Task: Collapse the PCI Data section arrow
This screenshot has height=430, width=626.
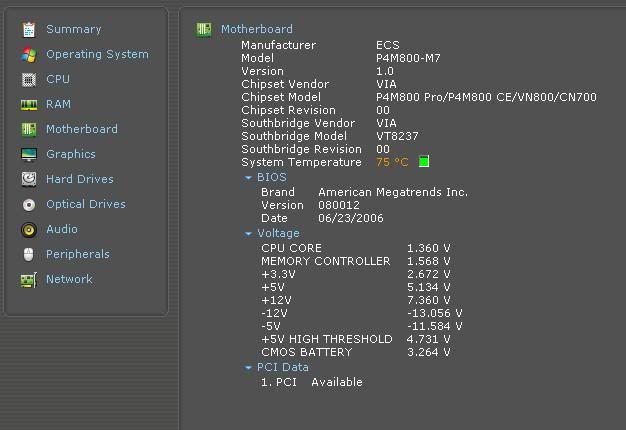Action: coord(248,368)
